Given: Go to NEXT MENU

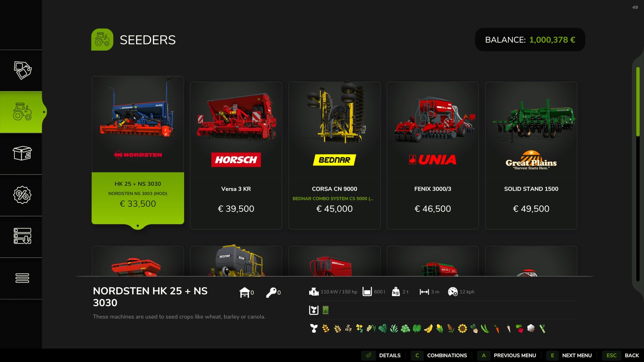Looking at the screenshot, I should [x=570, y=355].
